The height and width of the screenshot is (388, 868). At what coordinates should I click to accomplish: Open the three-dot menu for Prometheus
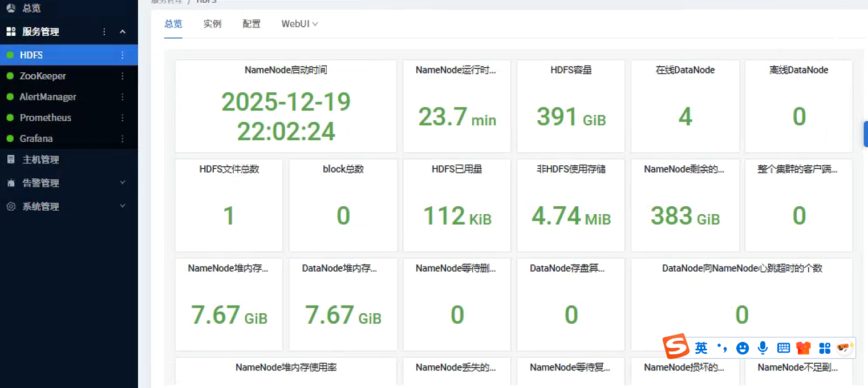(122, 117)
